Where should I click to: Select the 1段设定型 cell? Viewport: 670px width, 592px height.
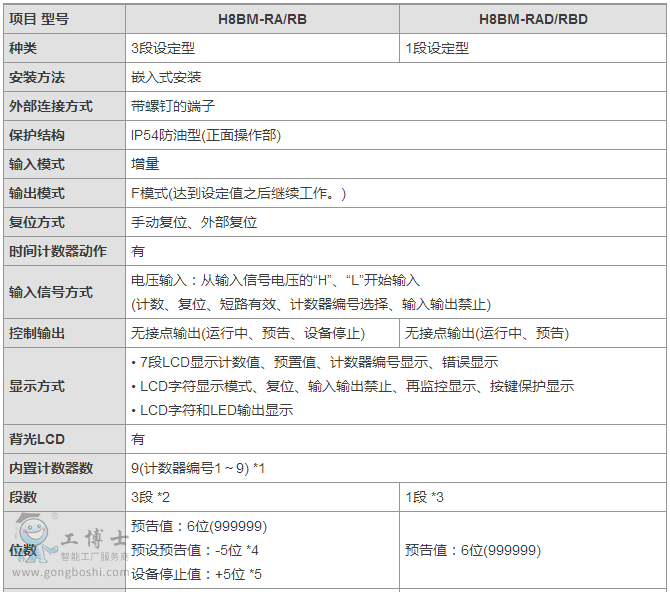(x=437, y=48)
